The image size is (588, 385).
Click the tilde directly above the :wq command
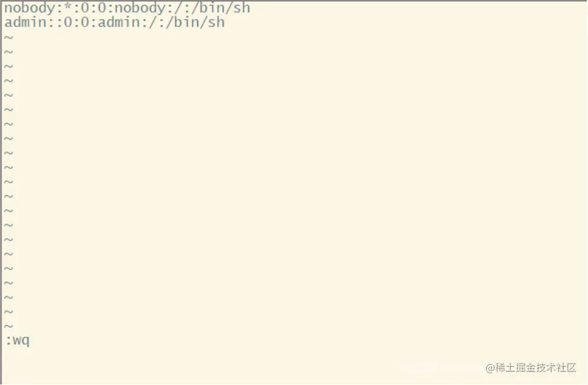[8, 326]
